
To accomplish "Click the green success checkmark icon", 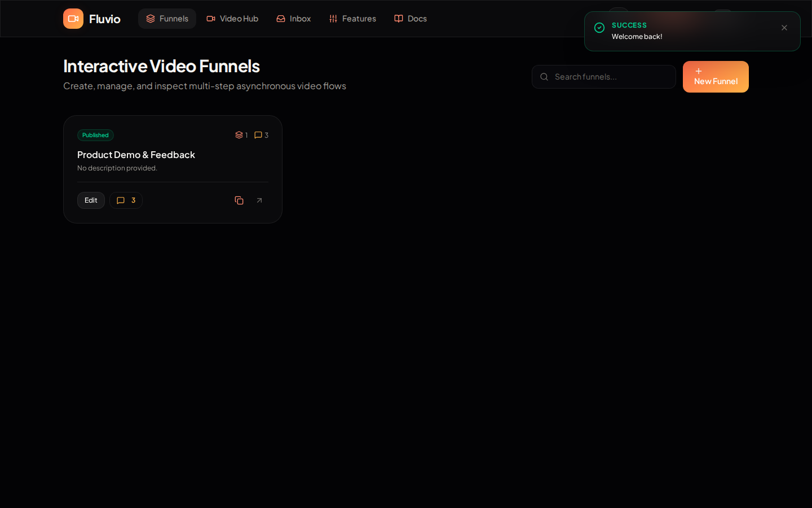I will pyautogui.click(x=599, y=28).
